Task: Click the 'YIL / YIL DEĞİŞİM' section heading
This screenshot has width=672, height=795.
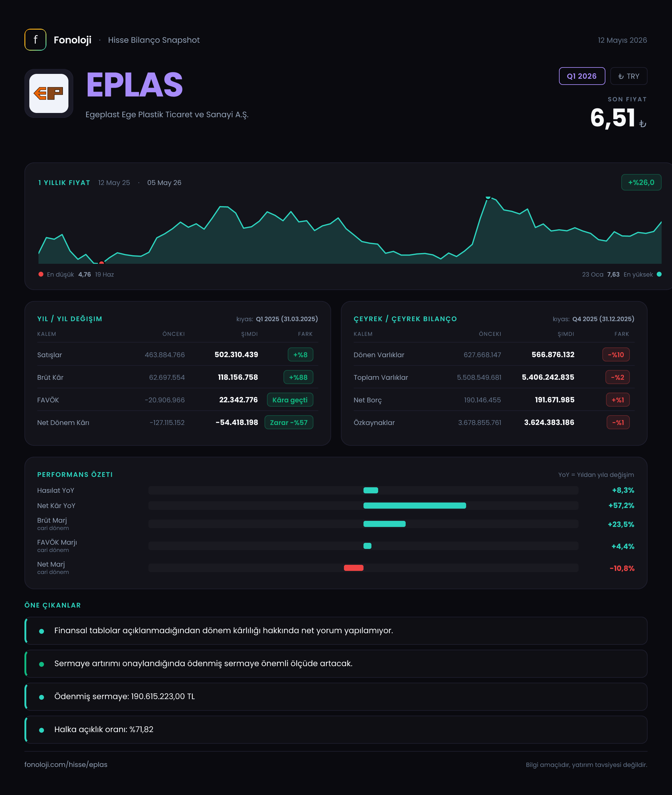Action: click(x=70, y=319)
